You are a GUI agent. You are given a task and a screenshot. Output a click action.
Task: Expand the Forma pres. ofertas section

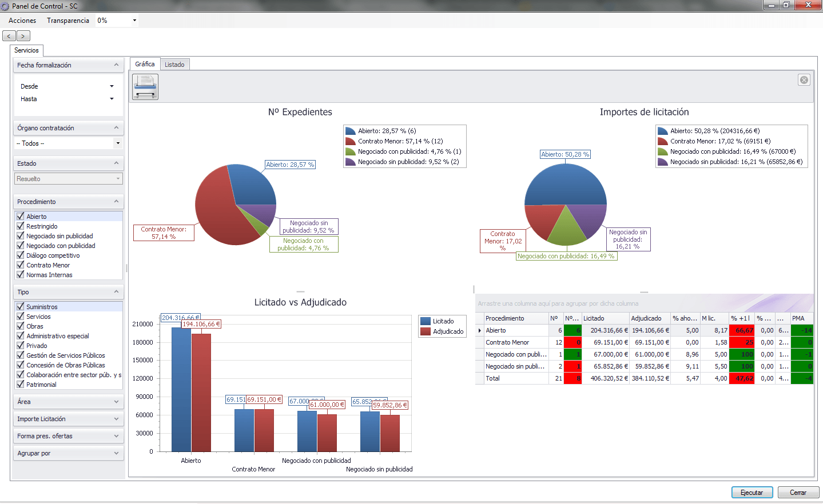[x=117, y=436]
